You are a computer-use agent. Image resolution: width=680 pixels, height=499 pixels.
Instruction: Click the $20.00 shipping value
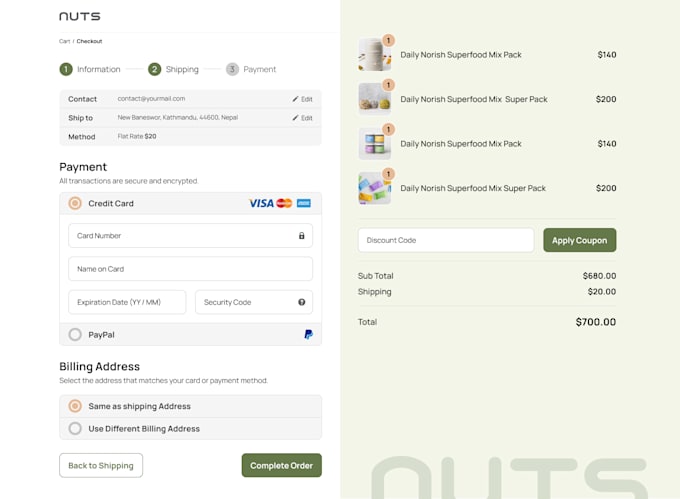coord(602,292)
